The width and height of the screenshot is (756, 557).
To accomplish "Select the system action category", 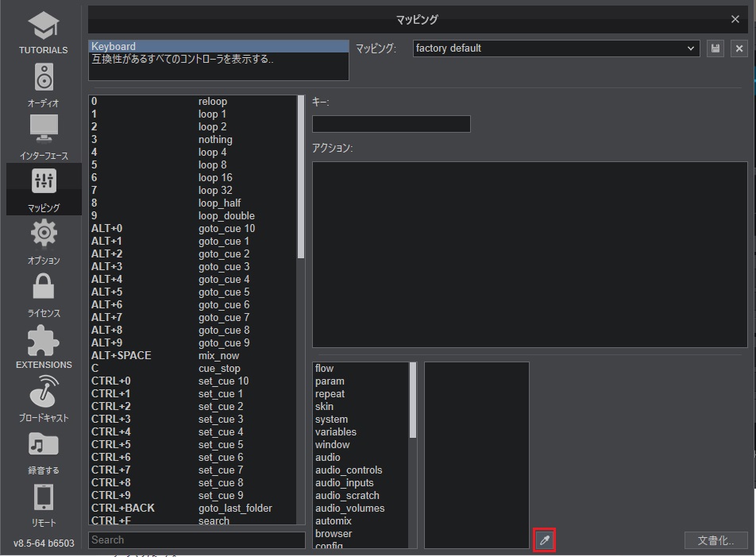I will click(x=361, y=420).
